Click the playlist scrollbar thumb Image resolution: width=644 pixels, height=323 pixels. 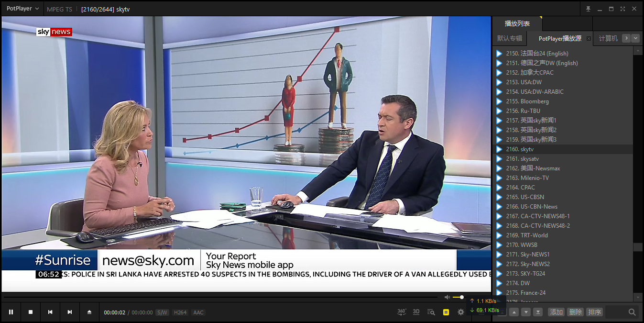click(638, 247)
